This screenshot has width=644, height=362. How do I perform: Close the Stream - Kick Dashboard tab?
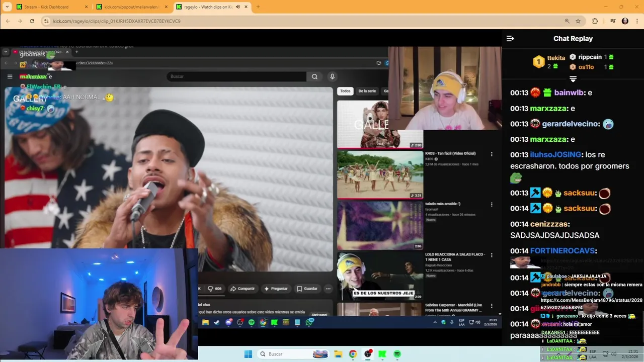pyautogui.click(x=87, y=7)
